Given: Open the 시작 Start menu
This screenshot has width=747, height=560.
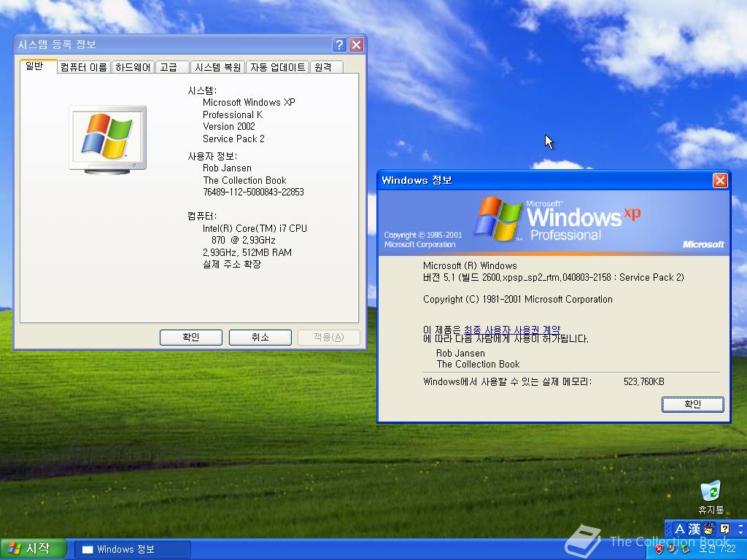Looking at the screenshot, I should point(32,549).
